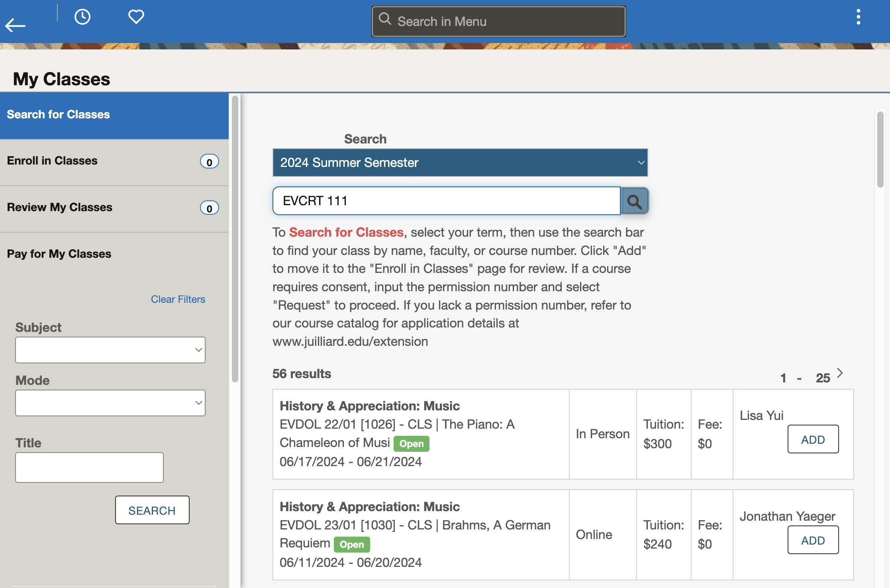Click the Tuition $300 cell
890x588 pixels.
coord(664,434)
